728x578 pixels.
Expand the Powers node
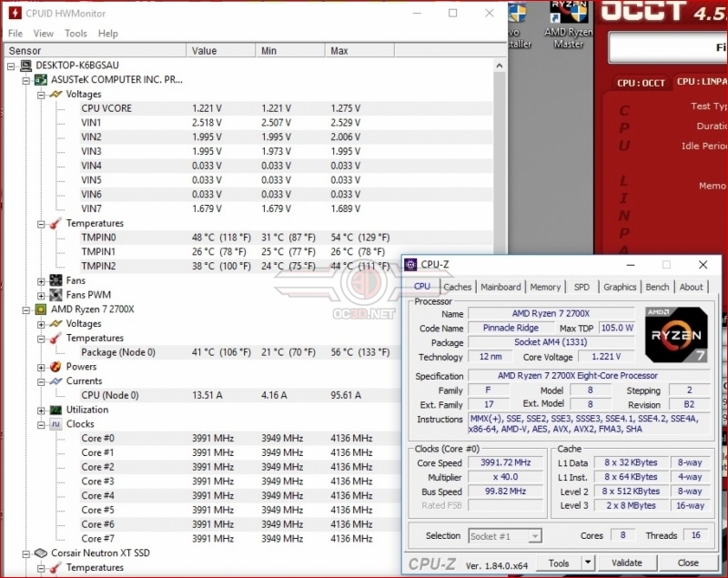pyautogui.click(x=41, y=367)
